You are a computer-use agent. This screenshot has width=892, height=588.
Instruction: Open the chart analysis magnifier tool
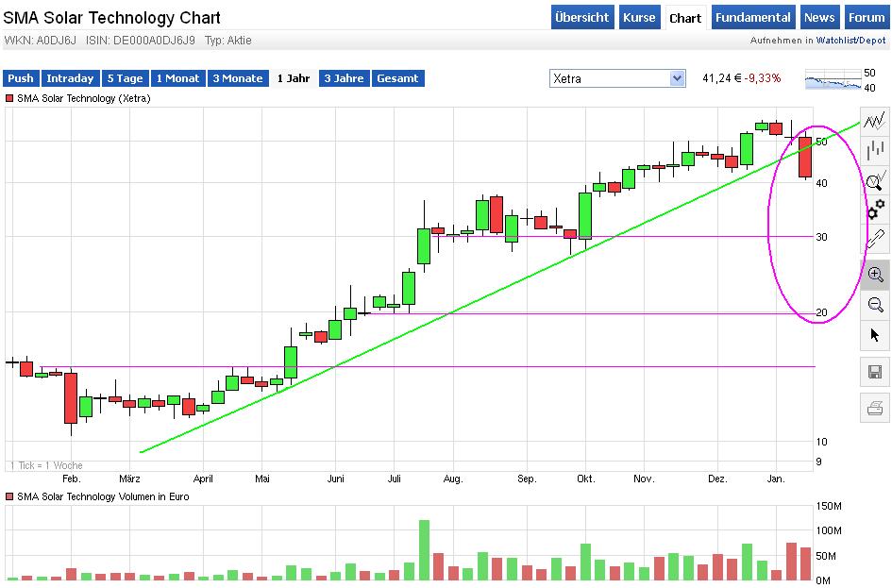click(876, 178)
